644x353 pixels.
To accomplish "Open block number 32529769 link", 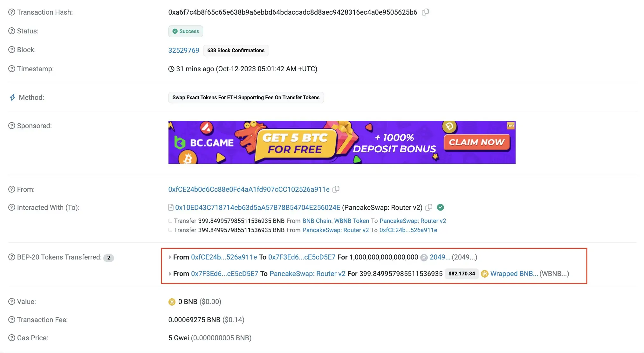I will [183, 50].
